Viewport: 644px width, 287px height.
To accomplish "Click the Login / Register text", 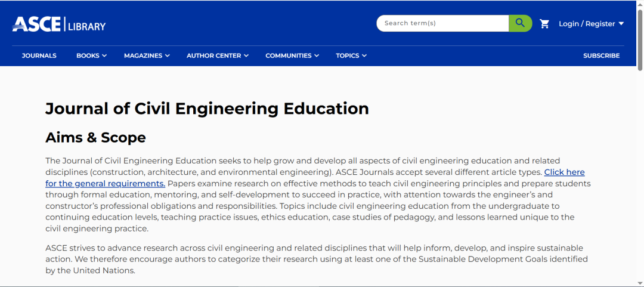I will pyautogui.click(x=587, y=24).
